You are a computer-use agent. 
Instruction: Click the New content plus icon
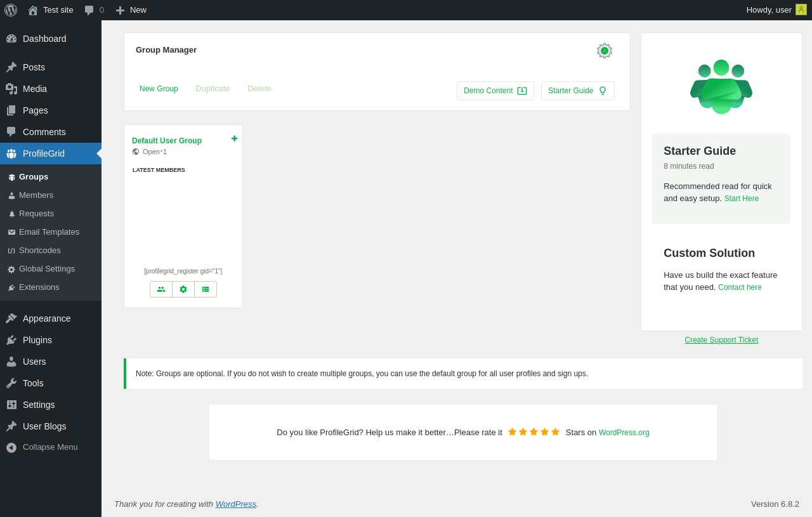tap(120, 10)
